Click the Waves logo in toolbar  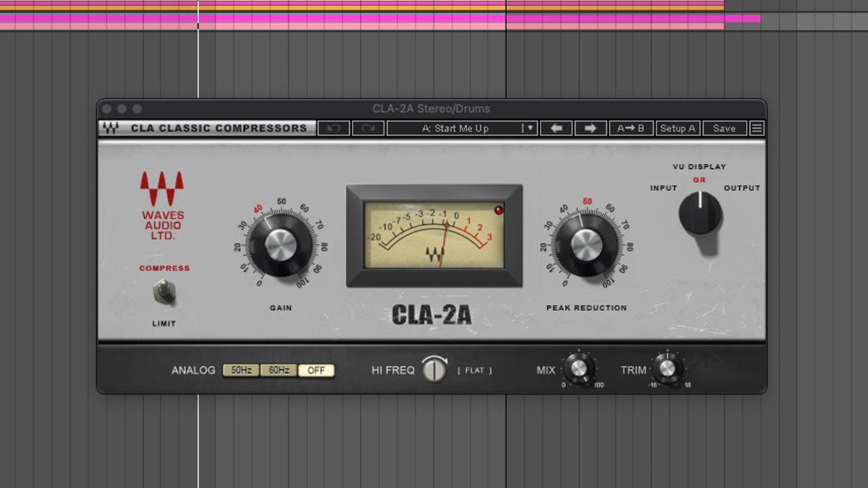click(110, 128)
